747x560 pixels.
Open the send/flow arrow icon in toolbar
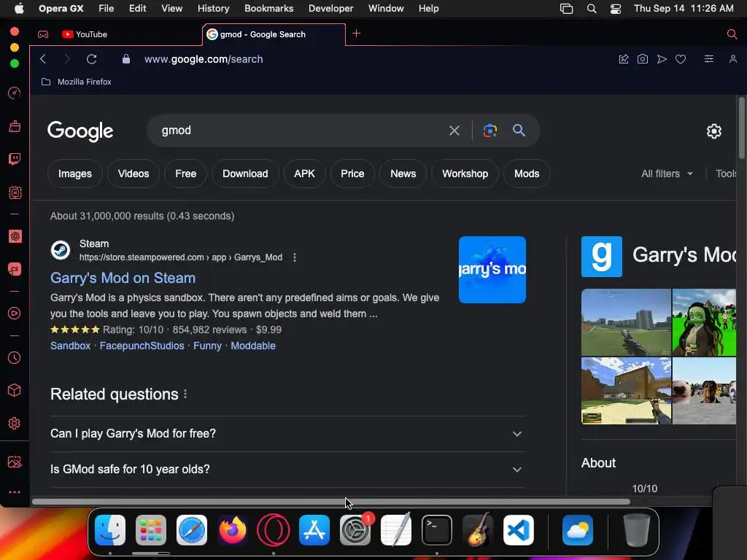point(661,59)
